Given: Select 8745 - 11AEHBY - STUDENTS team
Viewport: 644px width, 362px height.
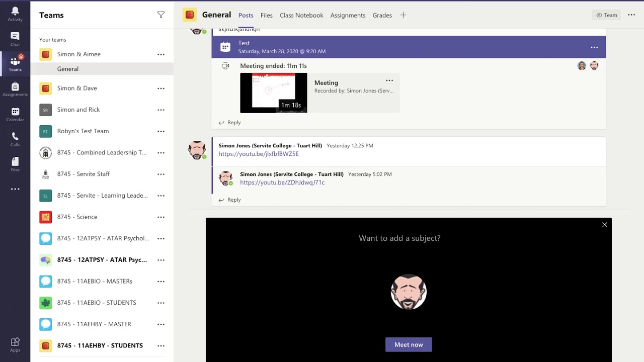Looking at the screenshot, I should coord(100,346).
